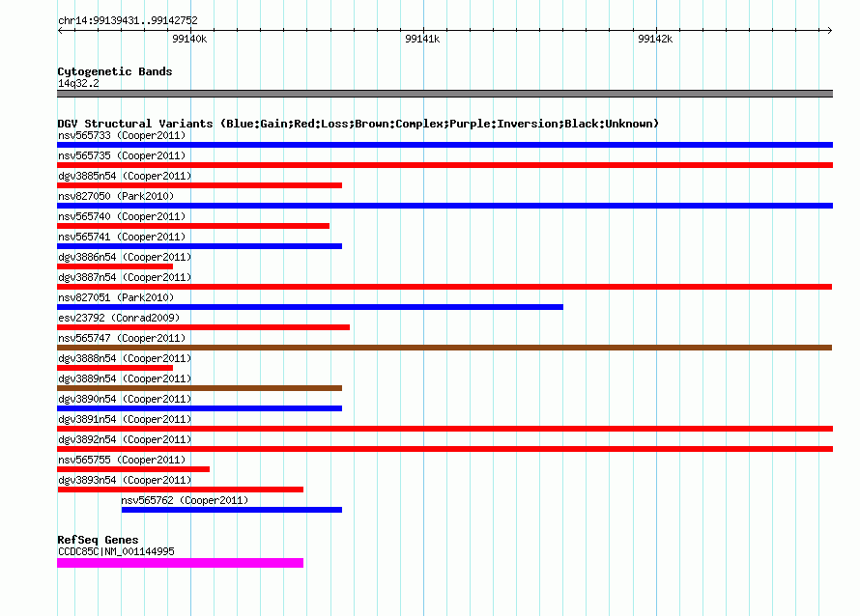Select the red dgv3885n54 variant bar

point(200,185)
